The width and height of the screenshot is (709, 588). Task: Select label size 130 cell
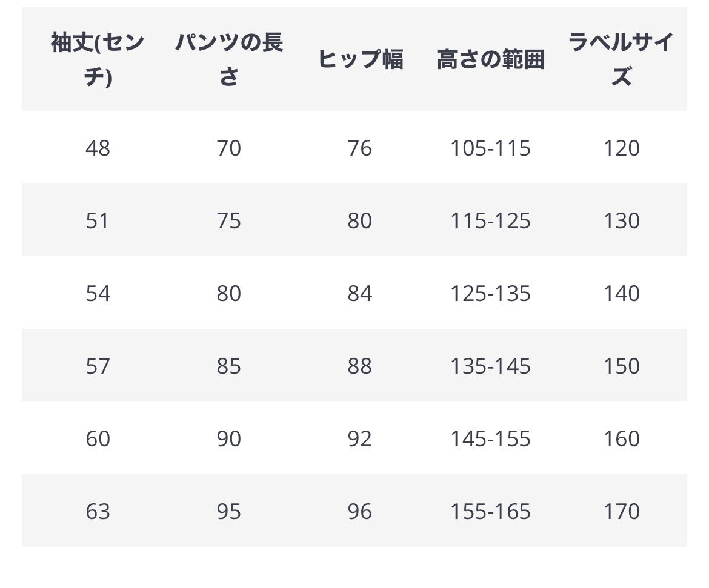(x=621, y=220)
